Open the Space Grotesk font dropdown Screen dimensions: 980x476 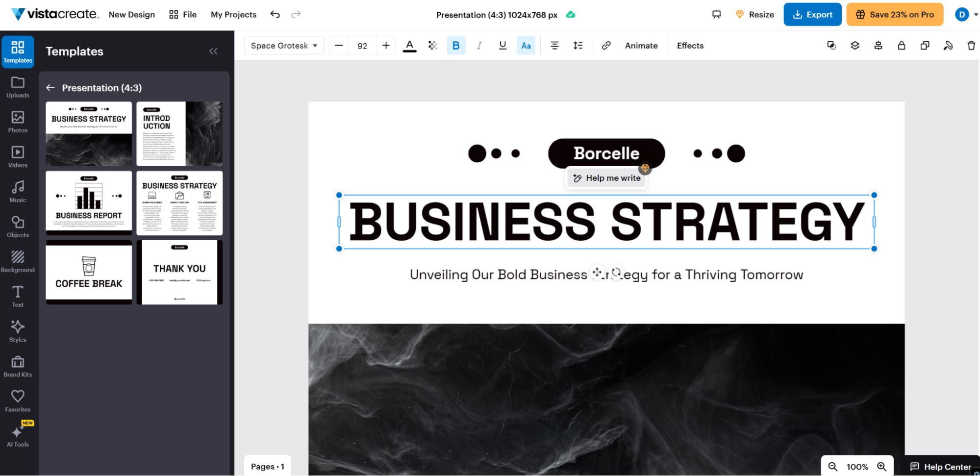284,46
